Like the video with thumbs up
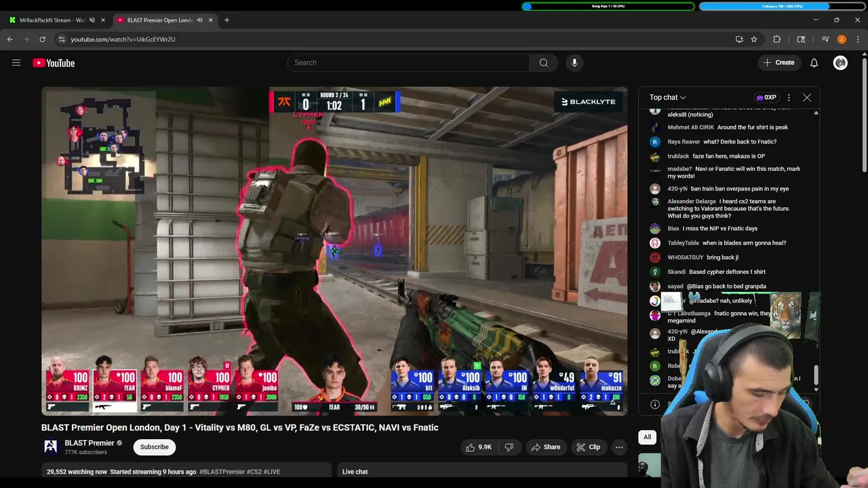The height and width of the screenshot is (488, 868). pos(478,447)
